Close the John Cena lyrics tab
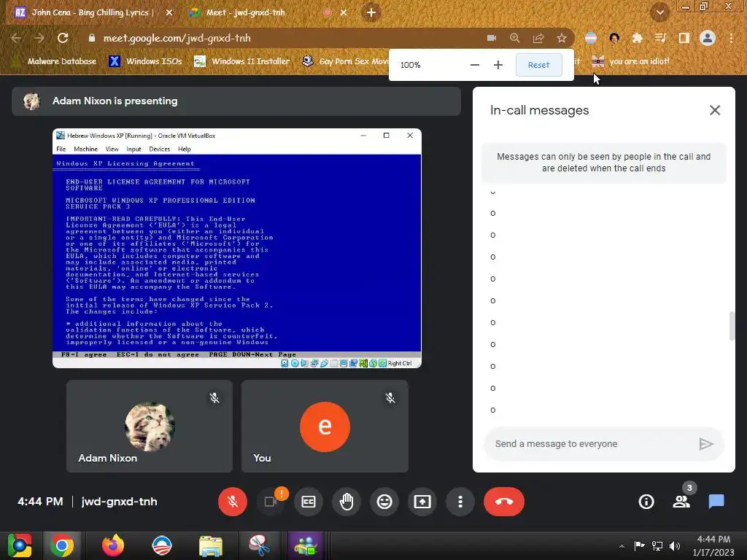The image size is (747, 560). point(169,13)
